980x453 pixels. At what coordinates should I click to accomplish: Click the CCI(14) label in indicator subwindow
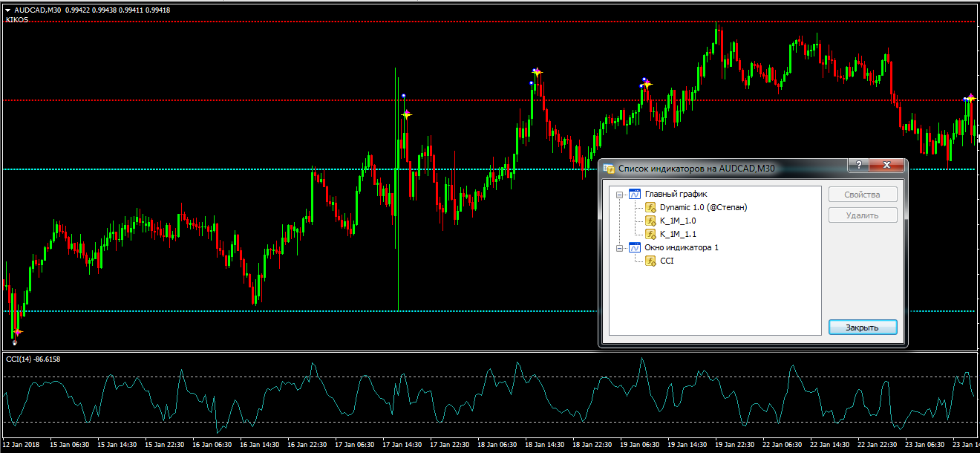coord(33,359)
